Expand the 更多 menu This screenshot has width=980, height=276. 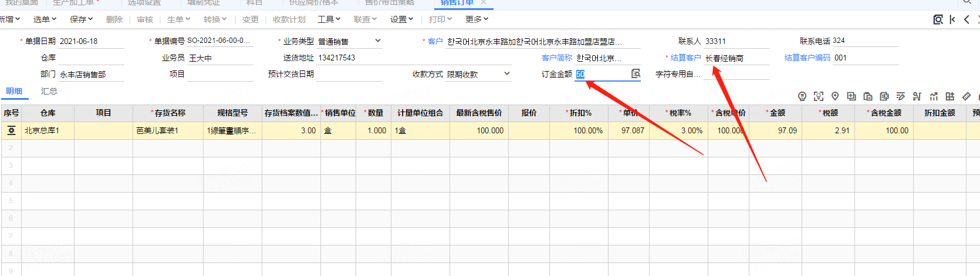click(477, 19)
